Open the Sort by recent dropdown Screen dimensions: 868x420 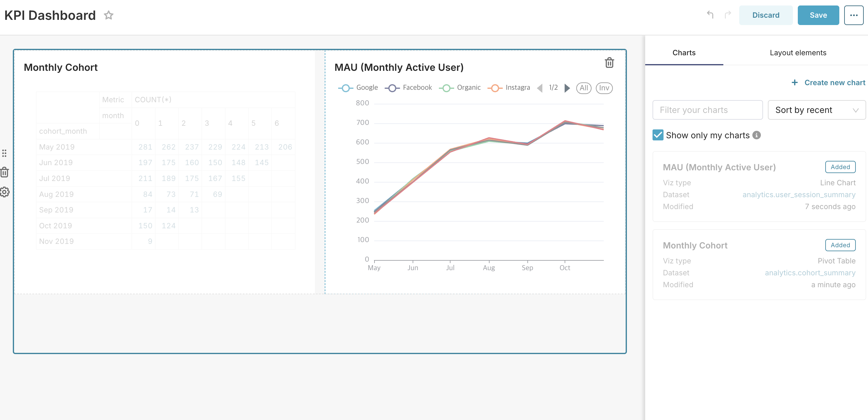point(816,110)
